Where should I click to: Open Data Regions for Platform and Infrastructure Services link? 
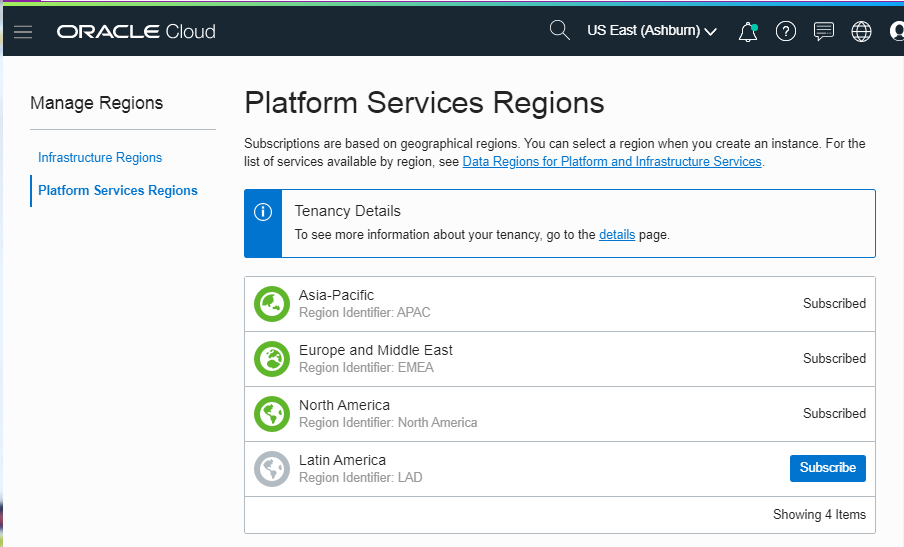612,161
